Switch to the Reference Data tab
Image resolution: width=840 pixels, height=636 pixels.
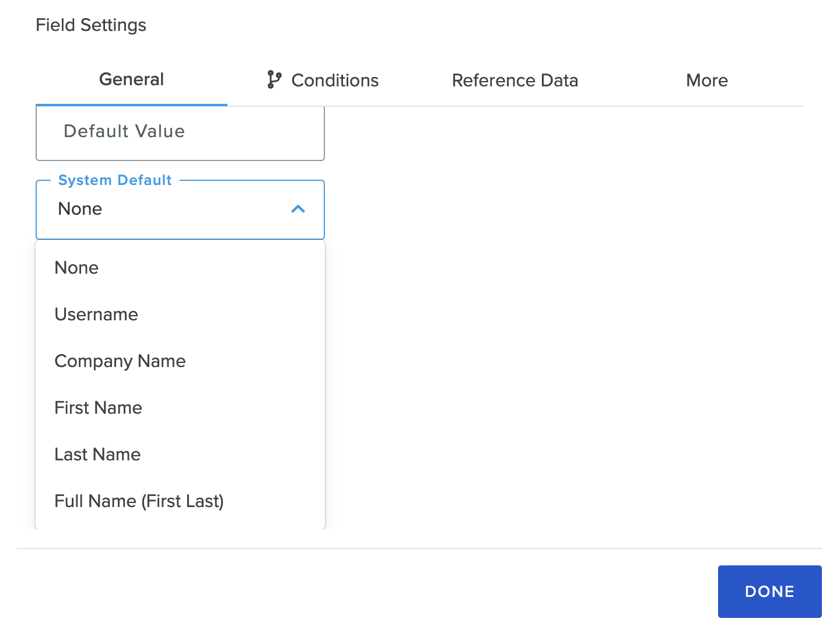click(514, 80)
